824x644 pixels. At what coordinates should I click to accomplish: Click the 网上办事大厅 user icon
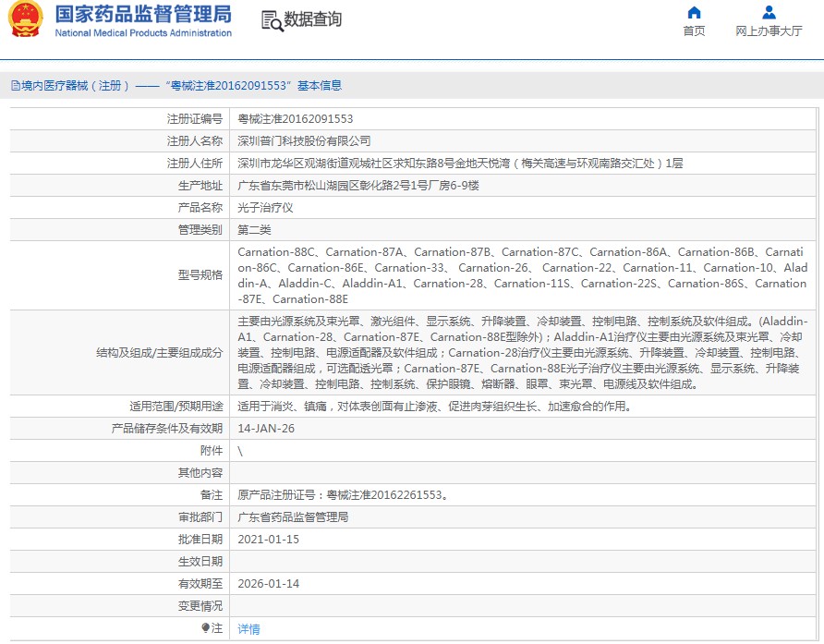(x=769, y=13)
